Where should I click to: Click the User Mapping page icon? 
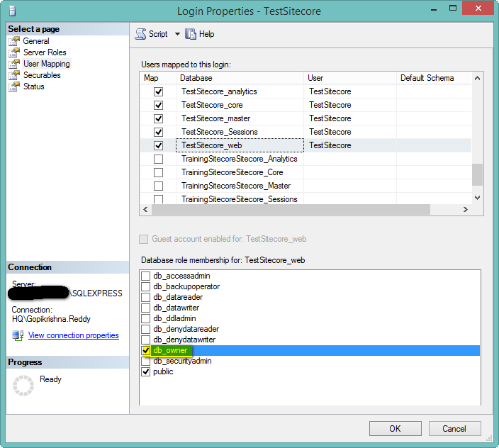pyautogui.click(x=14, y=64)
